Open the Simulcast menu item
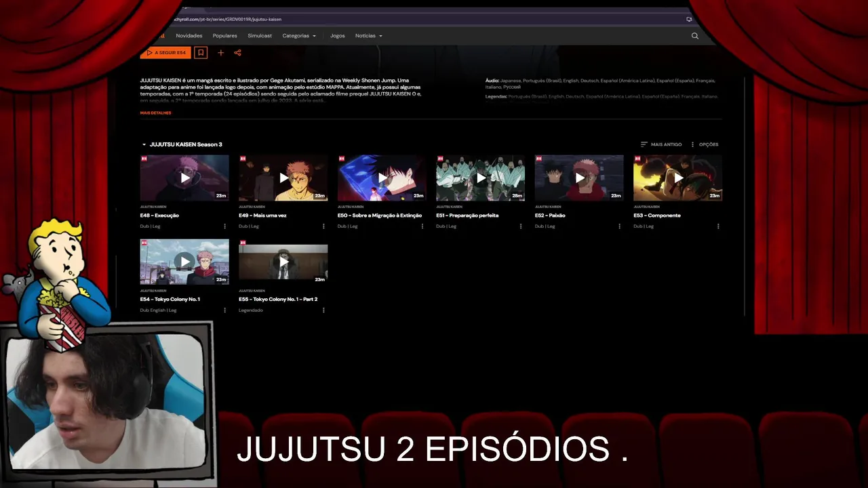868x488 pixels. pyautogui.click(x=260, y=36)
